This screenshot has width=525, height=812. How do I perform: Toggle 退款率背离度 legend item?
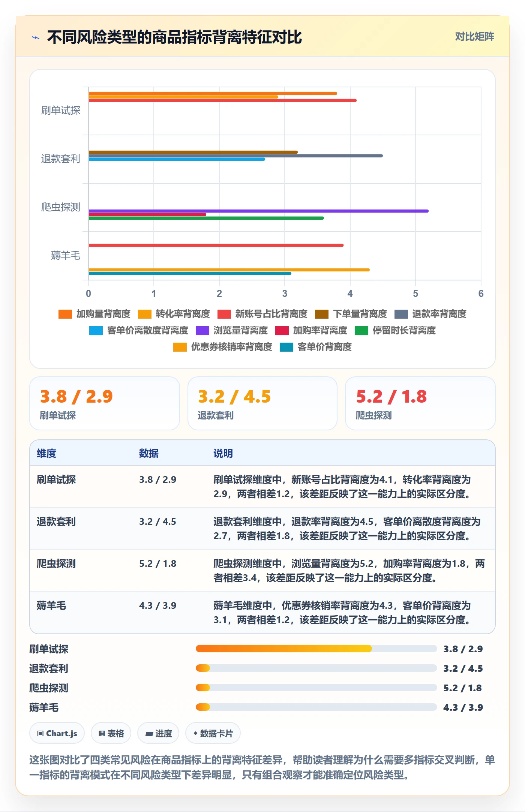[430, 314]
